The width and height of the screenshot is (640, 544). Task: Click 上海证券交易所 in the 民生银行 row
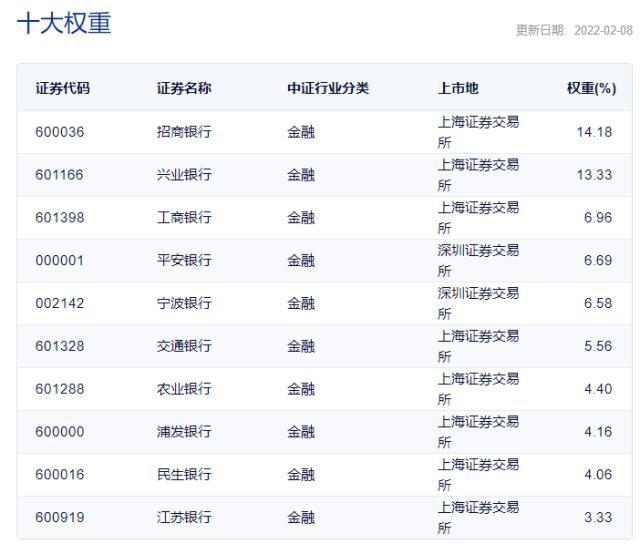click(x=478, y=474)
